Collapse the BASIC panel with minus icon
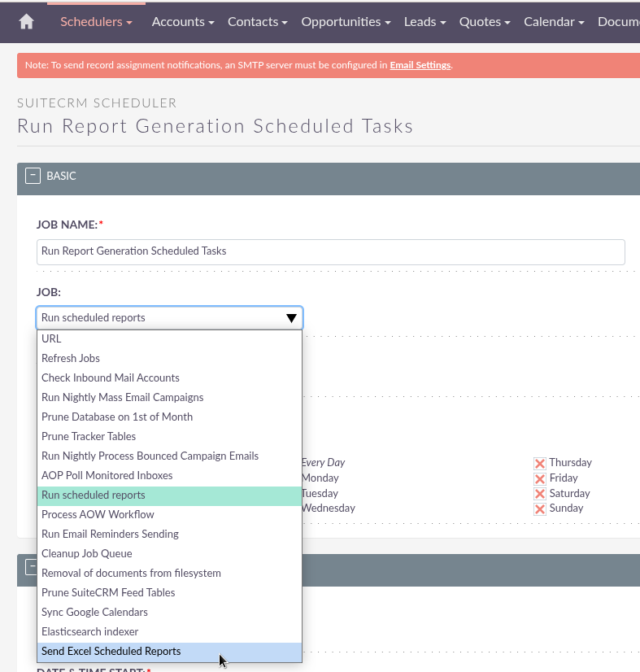 click(33, 176)
